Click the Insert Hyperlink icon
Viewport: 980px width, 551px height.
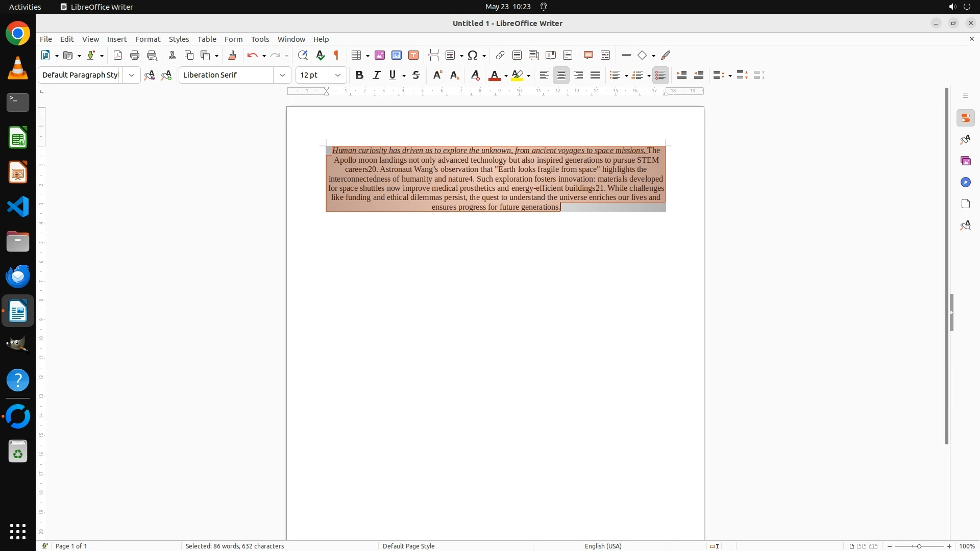click(x=500, y=56)
